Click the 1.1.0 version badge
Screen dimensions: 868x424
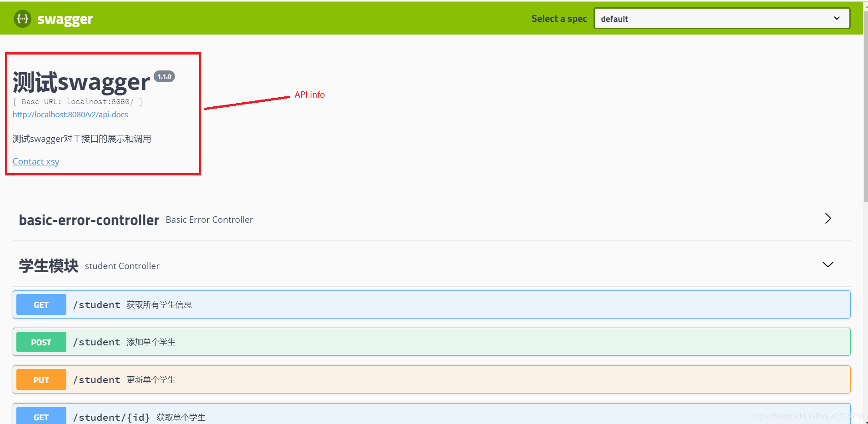pyautogui.click(x=164, y=76)
